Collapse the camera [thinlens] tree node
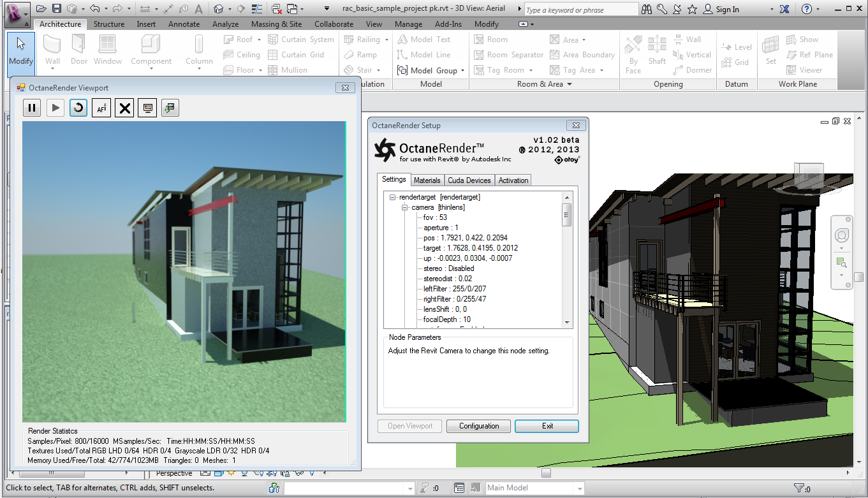 pos(405,207)
